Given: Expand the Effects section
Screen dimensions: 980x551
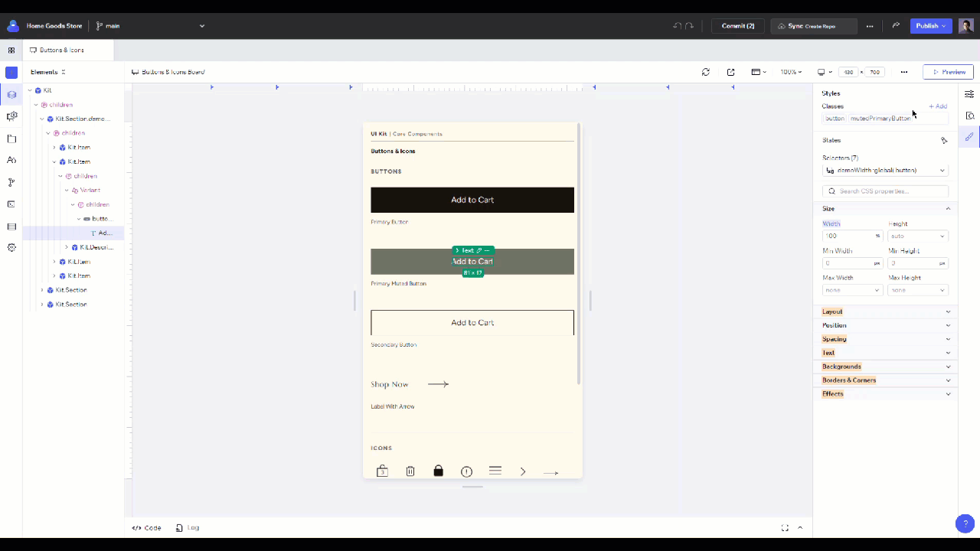Looking at the screenshot, I should 948,394.
